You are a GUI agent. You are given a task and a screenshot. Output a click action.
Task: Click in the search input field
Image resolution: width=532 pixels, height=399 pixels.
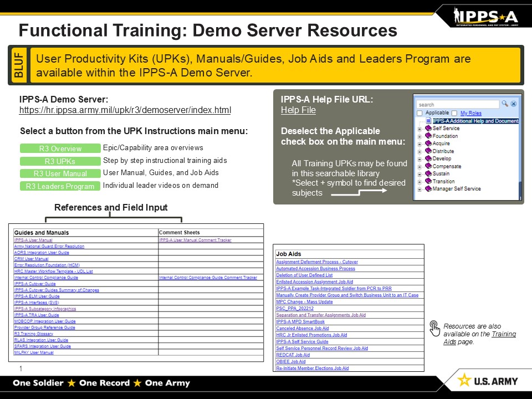[457, 104]
